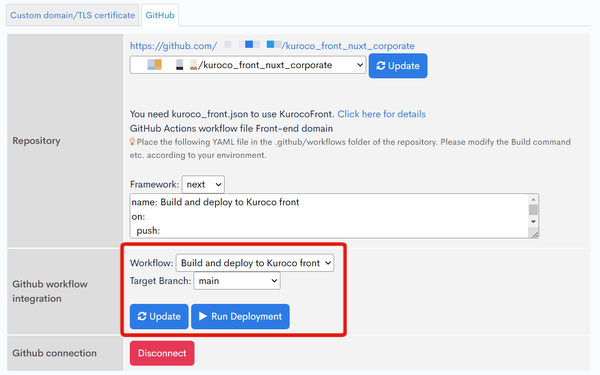Switch to the GitHub tab
This screenshot has height=375, width=600.
(x=160, y=15)
